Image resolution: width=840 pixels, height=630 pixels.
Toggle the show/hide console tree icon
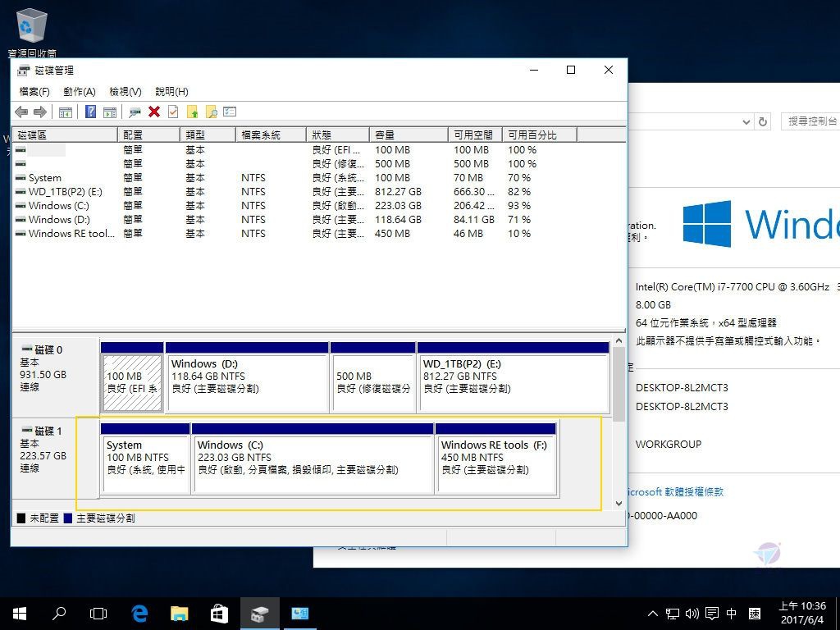(x=66, y=112)
